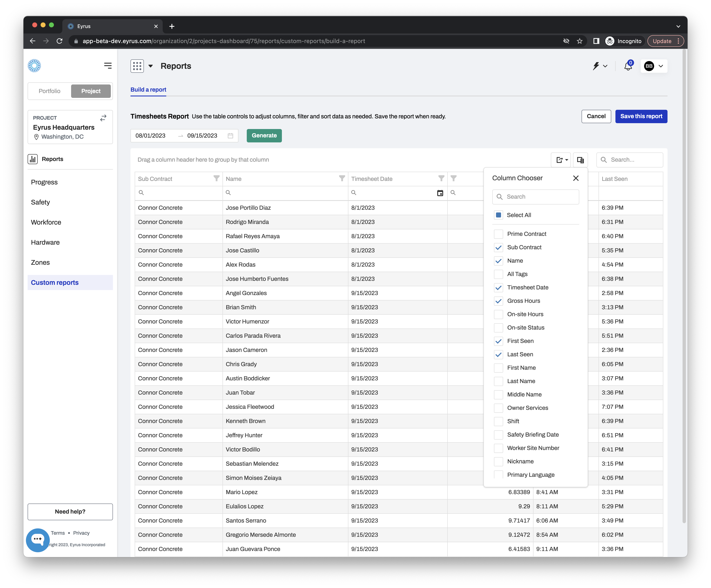This screenshot has width=711, height=588.
Task: Open a new browser tab
Action: (x=172, y=26)
